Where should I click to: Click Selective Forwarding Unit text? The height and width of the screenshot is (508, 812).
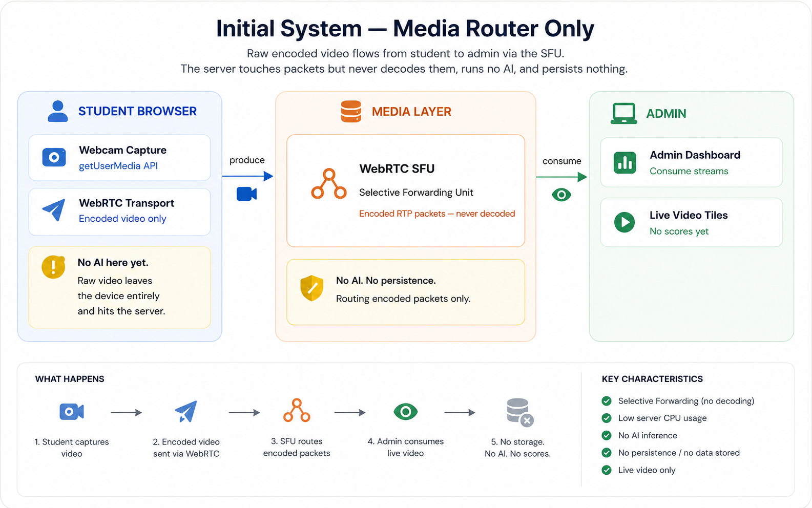pyautogui.click(x=416, y=193)
